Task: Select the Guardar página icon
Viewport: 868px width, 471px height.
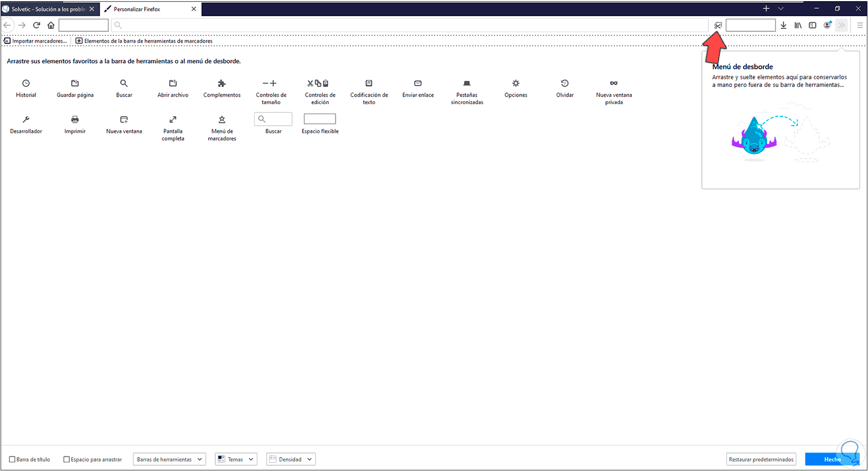Action: 75,83
